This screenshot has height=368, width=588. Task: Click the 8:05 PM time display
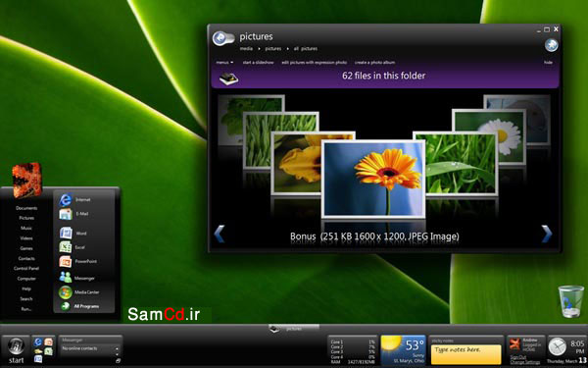577,347
